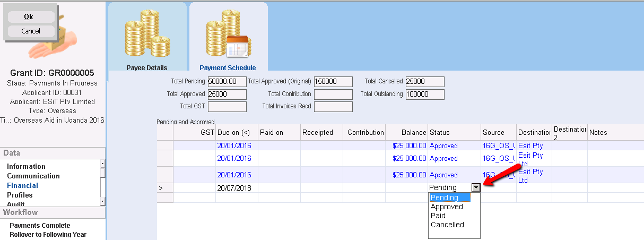
Task: Select Financial in the Data list
Action: (22, 185)
